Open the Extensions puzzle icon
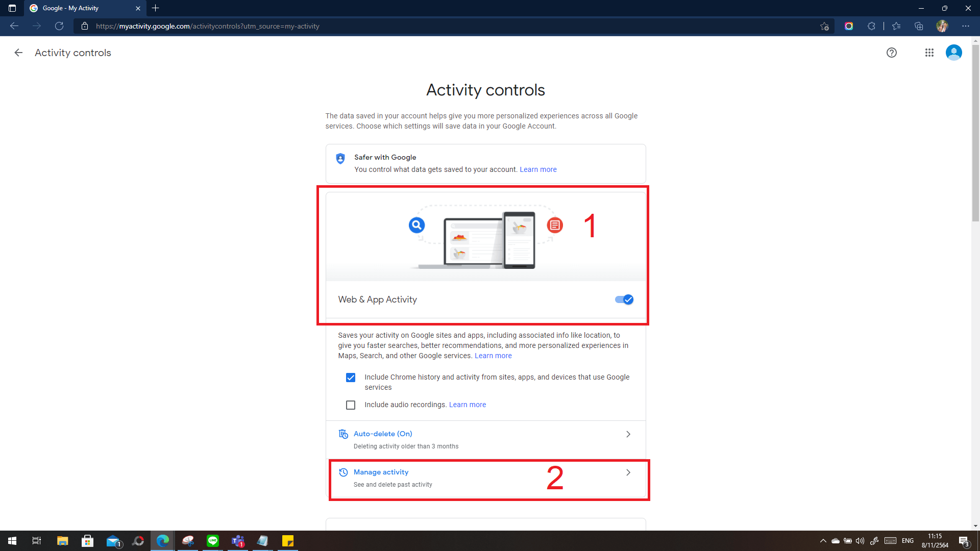 tap(871, 26)
